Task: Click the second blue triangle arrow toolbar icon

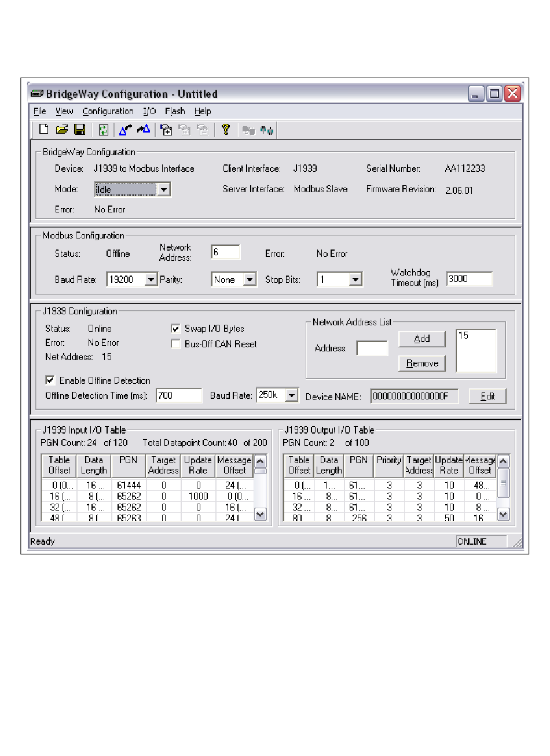Action: 144,129
